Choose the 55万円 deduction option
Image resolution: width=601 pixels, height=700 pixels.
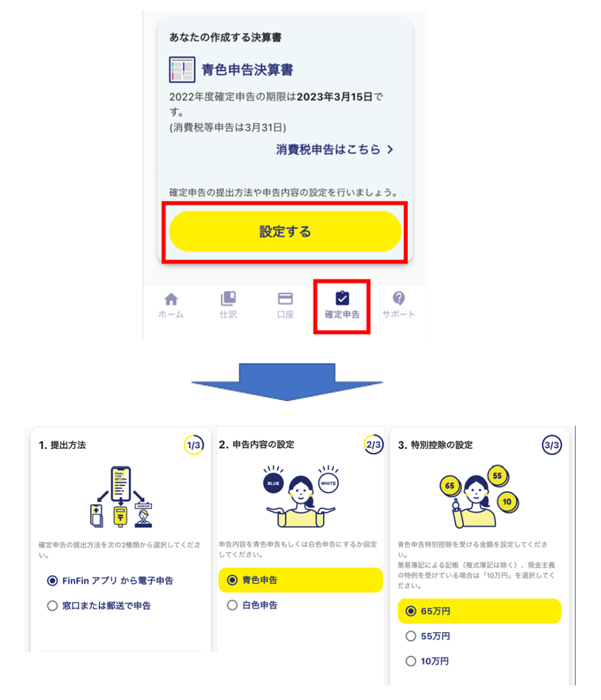428,636
